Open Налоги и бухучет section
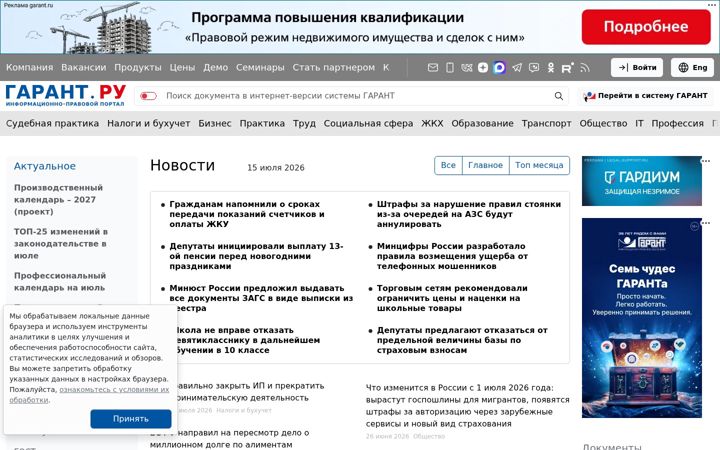The width and height of the screenshot is (720, 450). tap(148, 124)
